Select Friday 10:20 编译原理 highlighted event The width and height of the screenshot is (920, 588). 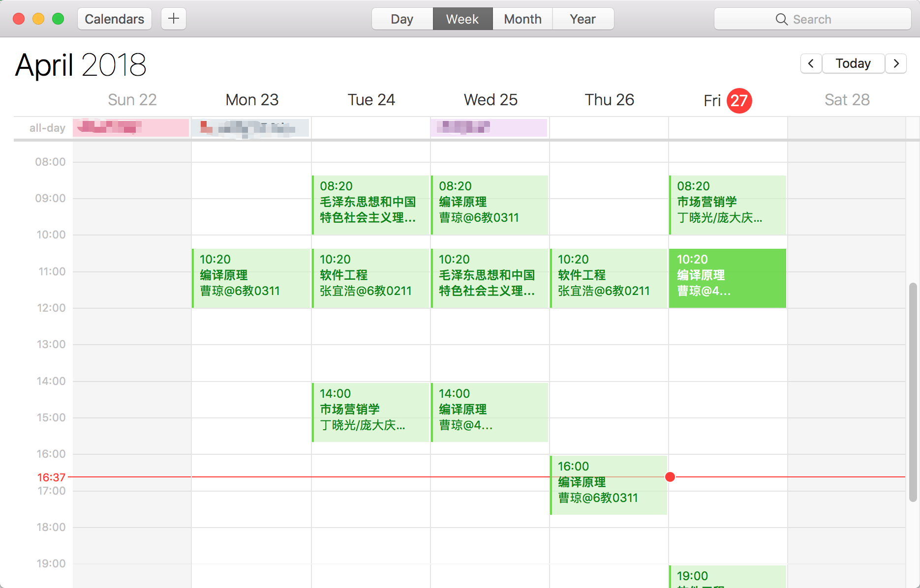(728, 278)
